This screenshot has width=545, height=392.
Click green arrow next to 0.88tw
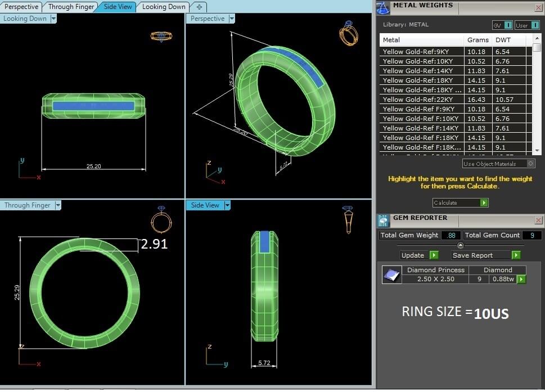[521, 280]
